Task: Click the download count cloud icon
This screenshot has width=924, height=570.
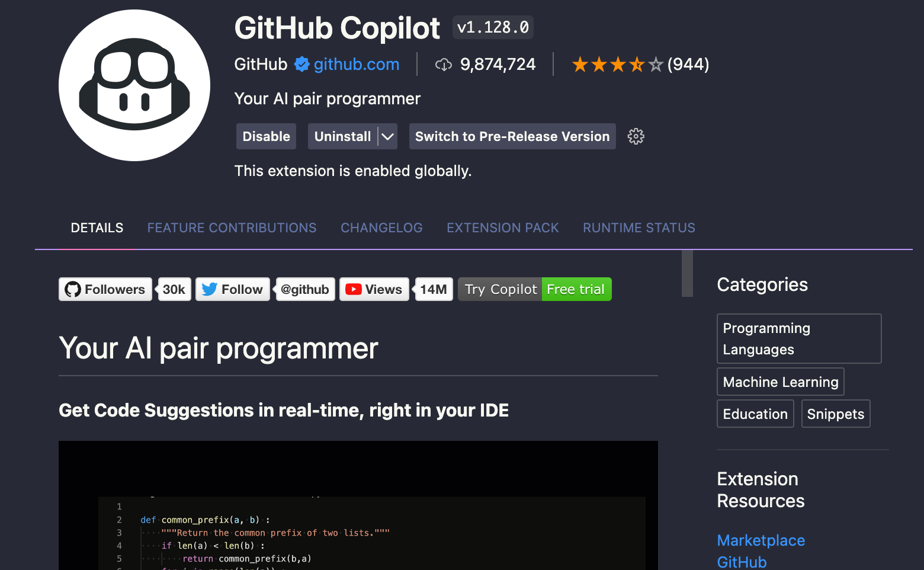Action: [444, 64]
